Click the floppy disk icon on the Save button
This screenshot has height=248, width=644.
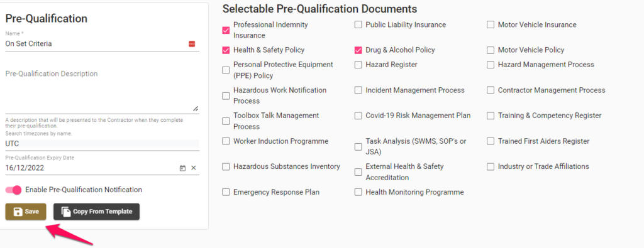point(18,212)
